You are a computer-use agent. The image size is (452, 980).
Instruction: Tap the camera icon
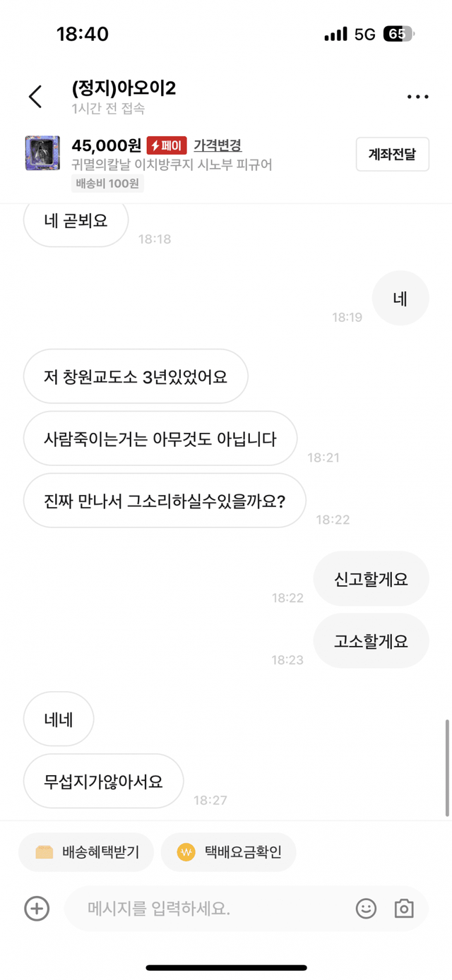[x=404, y=908]
